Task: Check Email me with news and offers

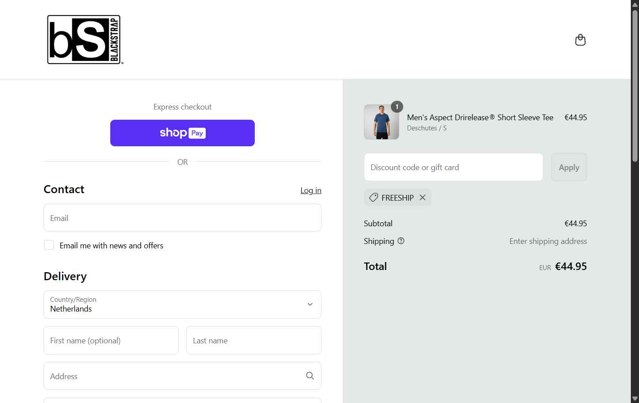Action: tap(49, 245)
